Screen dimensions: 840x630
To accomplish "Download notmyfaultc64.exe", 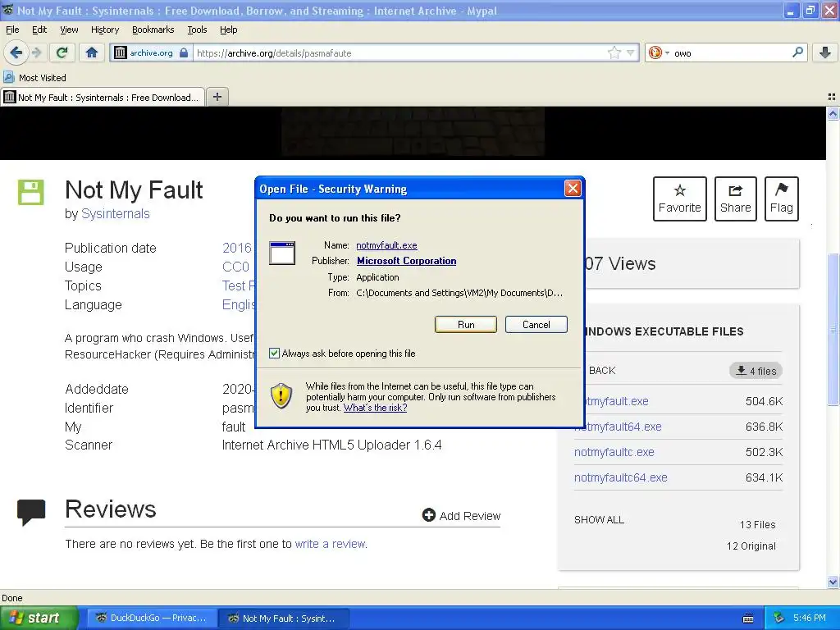I will click(620, 477).
